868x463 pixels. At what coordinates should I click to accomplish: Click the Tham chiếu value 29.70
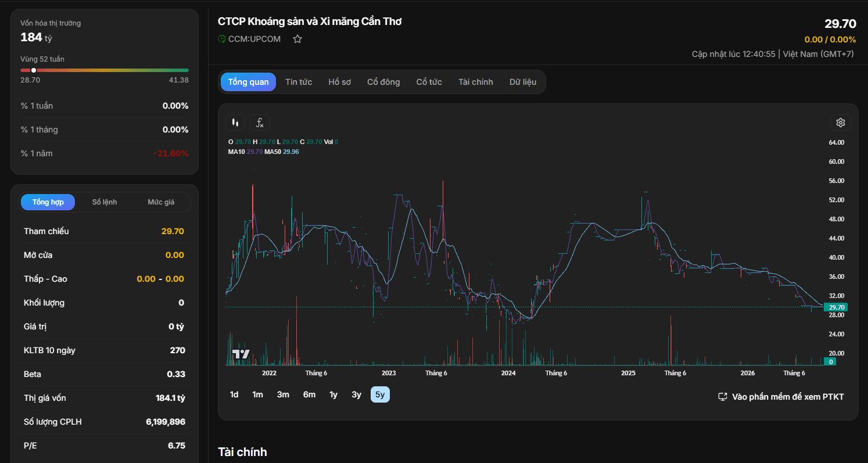pyautogui.click(x=173, y=231)
